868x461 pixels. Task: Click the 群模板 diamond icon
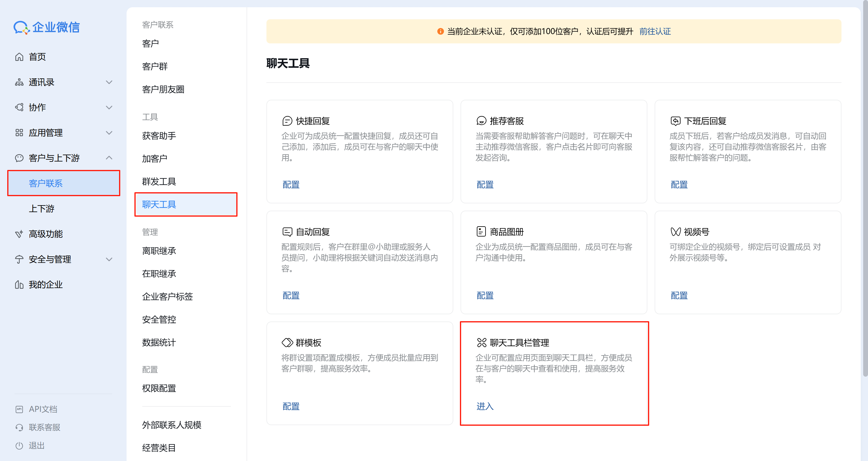coord(287,342)
